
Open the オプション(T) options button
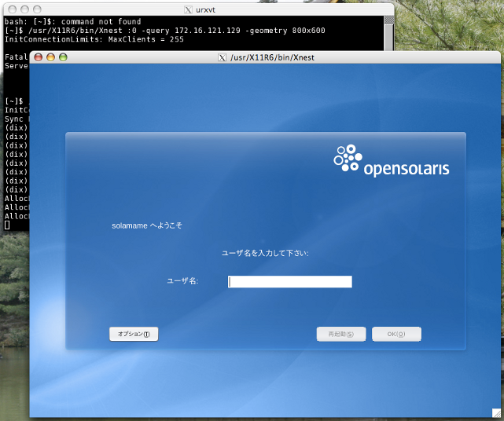pyautogui.click(x=134, y=334)
